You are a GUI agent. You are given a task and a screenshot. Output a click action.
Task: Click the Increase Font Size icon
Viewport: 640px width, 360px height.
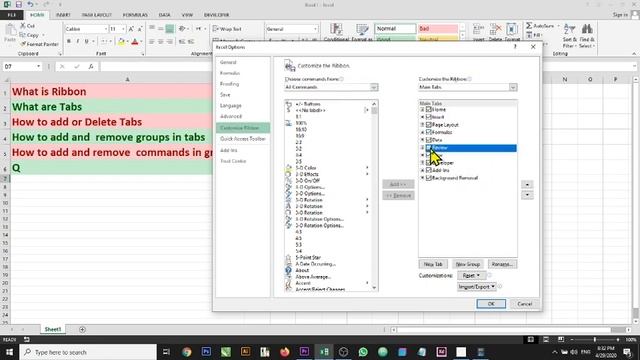[131, 29]
